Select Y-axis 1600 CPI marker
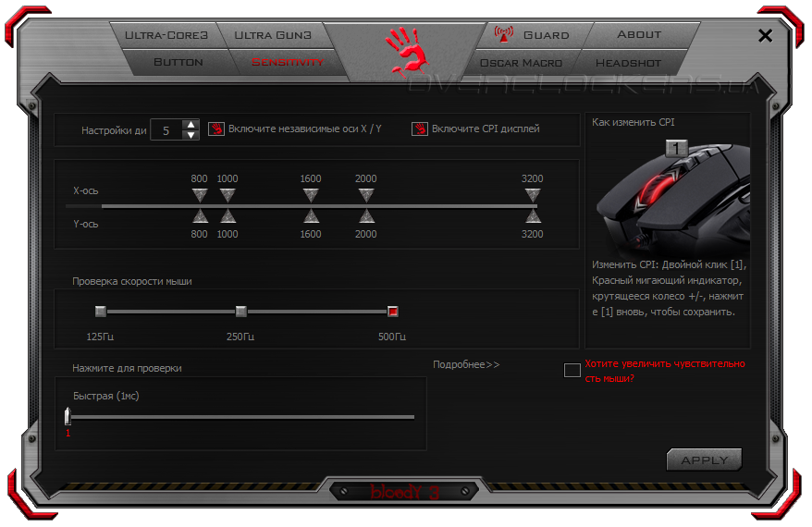 [x=311, y=216]
